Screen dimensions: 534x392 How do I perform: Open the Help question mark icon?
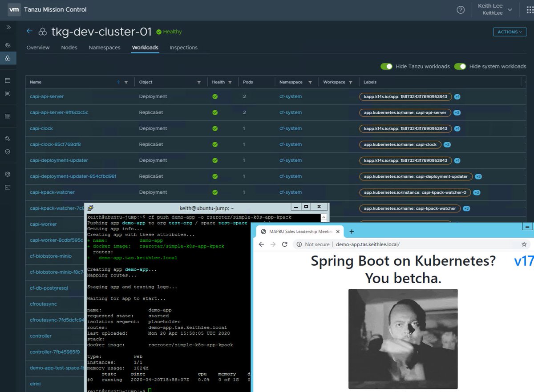pyautogui.click(x=461, y=10)
